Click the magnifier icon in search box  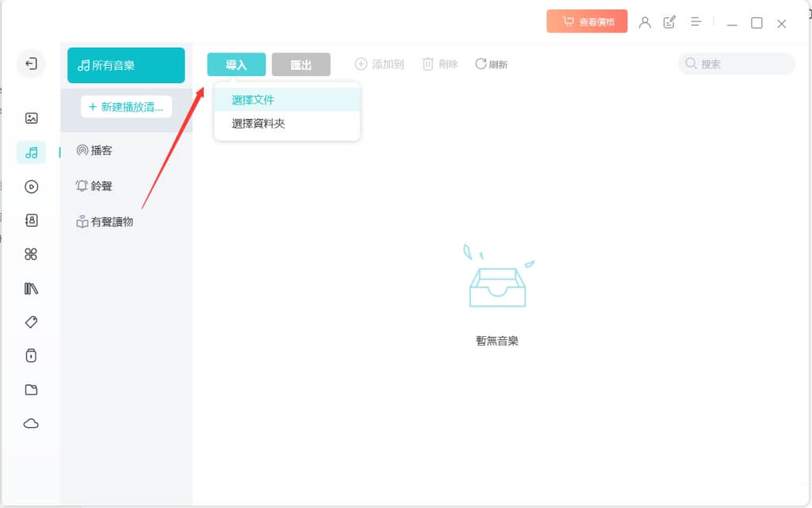pos(691,63)
